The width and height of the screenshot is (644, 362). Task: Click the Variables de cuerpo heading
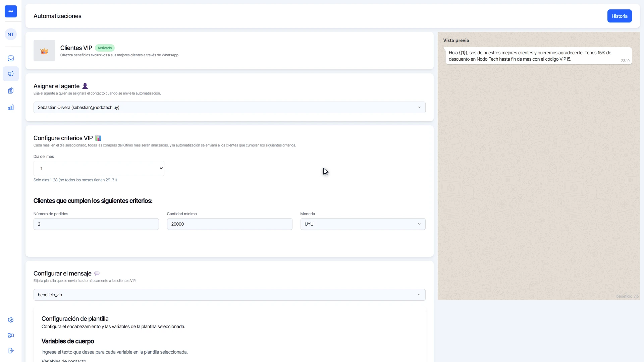[68, 341]
